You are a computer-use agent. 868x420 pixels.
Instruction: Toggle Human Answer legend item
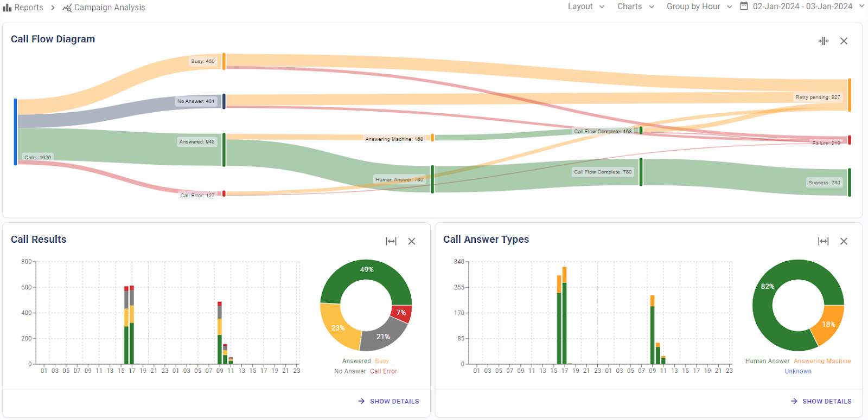coord(767,361)
